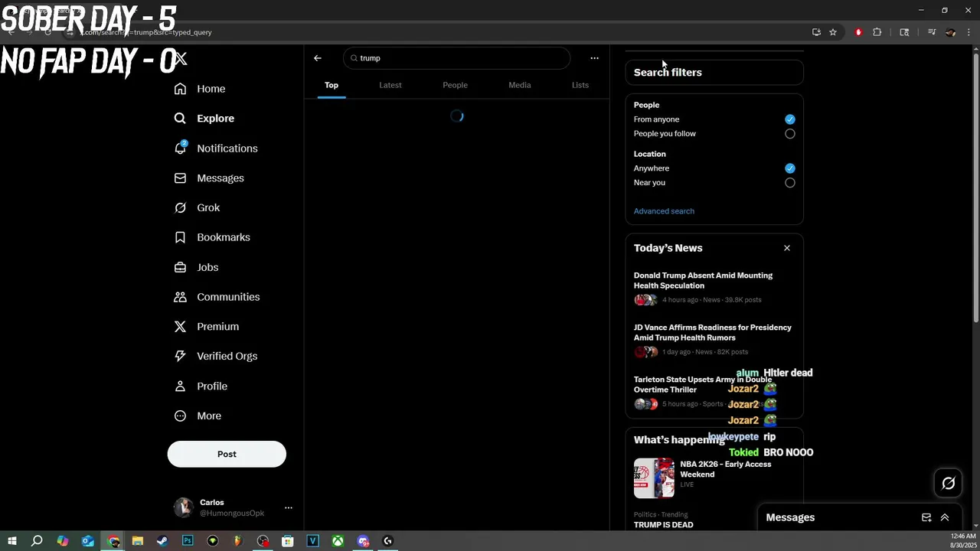Viewport: 980px width, 551px height.
Task: Open Carlos account profile switcher
Action: 227,507
